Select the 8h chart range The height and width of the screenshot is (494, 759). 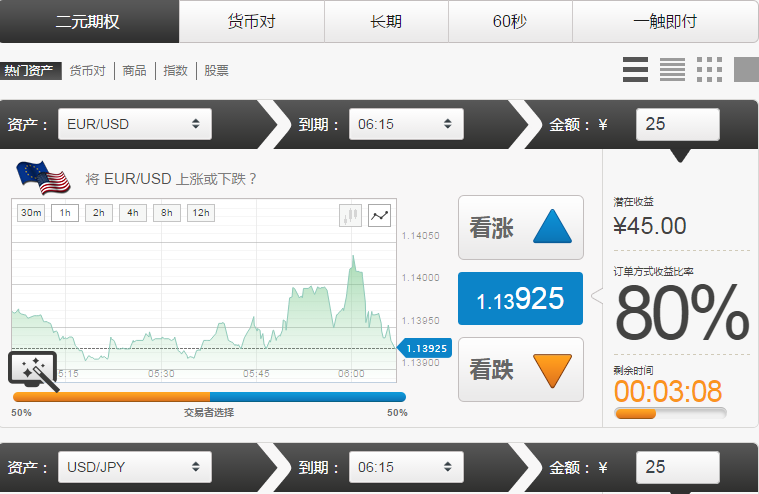167,212
